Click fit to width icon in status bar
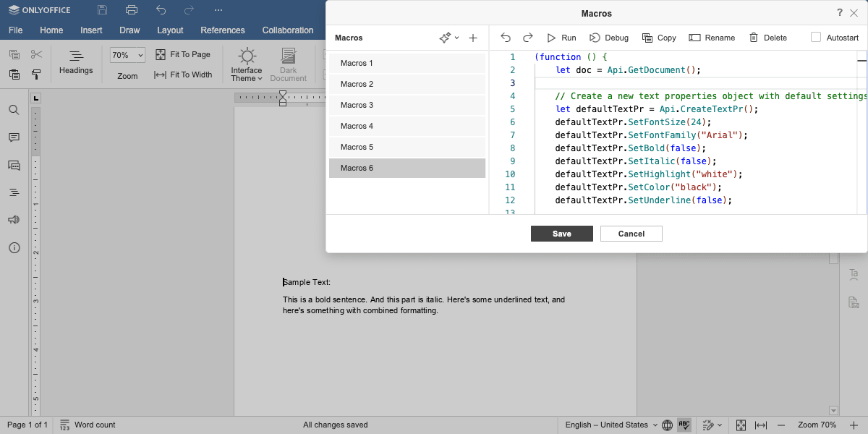Image resolution: width=868 pixels, height=434 pixels. click(761, 425)
